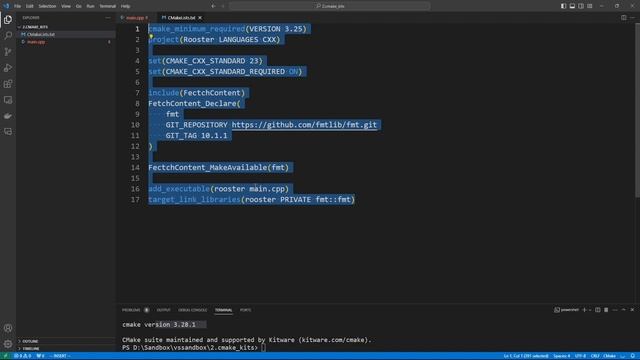This screenshot has width=640, height=360.
Task: Open the Explorer view in activity bar
Action: (x=8, y=19)
